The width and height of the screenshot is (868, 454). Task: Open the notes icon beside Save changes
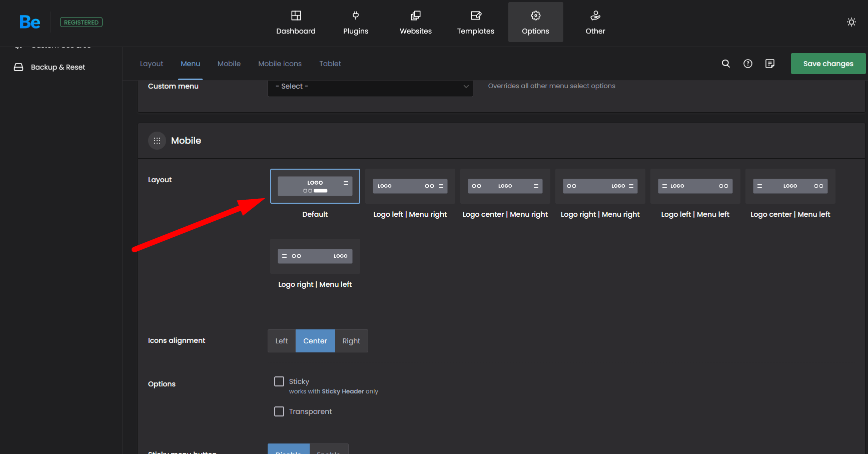pyautogui.click(x=769, y=64)
